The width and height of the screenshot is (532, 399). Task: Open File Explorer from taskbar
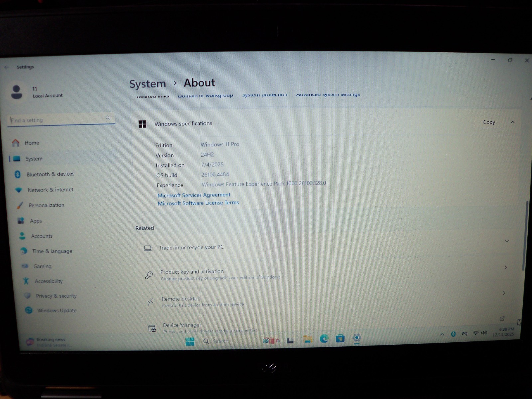point(308,339)
